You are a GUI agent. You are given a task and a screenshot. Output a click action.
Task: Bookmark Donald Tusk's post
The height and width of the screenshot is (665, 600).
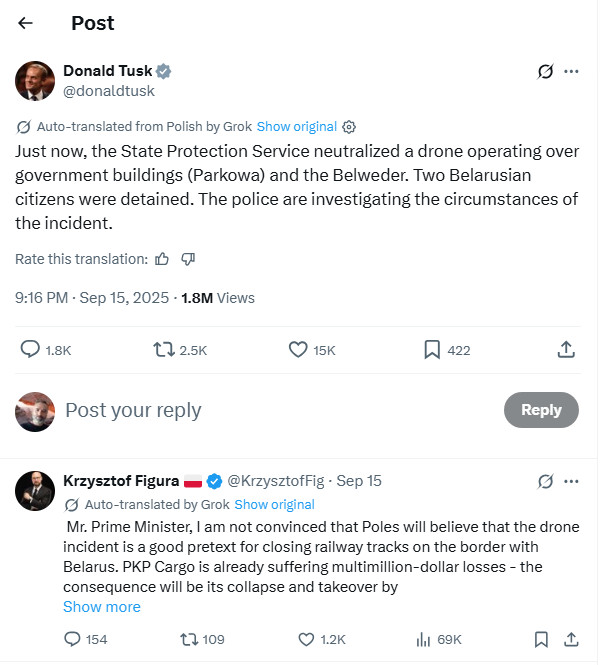pos(432,349)
